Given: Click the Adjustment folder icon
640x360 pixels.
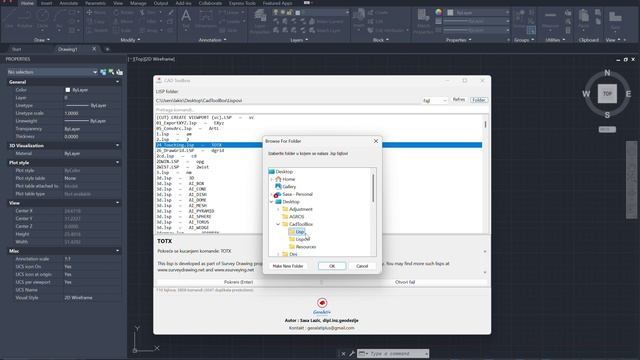Looking at the screenshot, I should [x=285, y=209].
